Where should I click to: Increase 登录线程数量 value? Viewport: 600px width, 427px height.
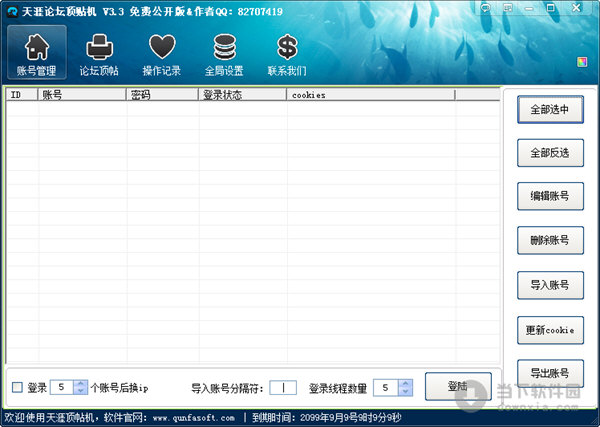(406, 383)
